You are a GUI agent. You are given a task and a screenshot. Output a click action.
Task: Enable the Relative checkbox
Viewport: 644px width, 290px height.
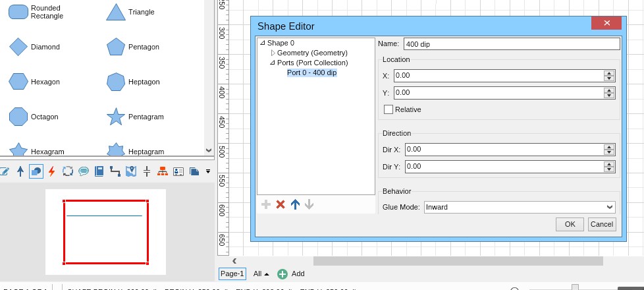[x=389, y=109]
